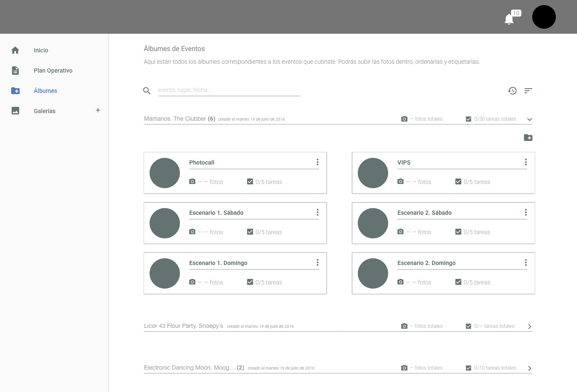Create new album with folder-plus icon
The height and width of the screenshot is (392, 577).
[x=528, y=138]
